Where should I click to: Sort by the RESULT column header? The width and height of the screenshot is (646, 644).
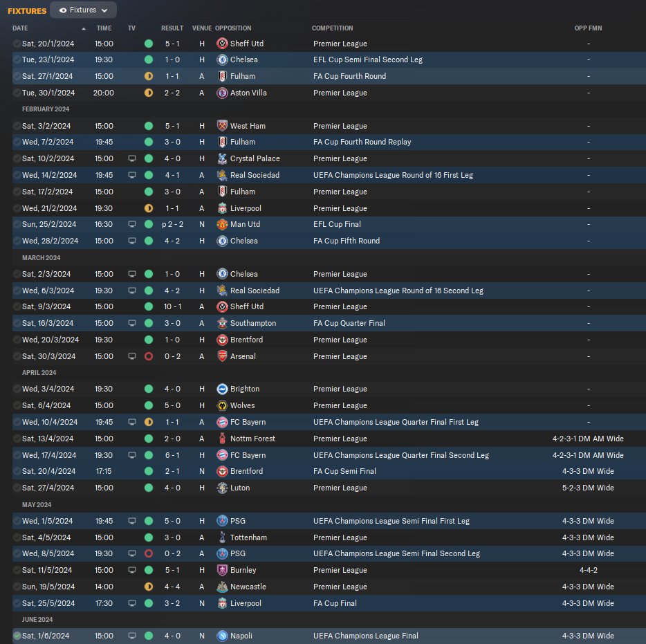pos(172,28)
